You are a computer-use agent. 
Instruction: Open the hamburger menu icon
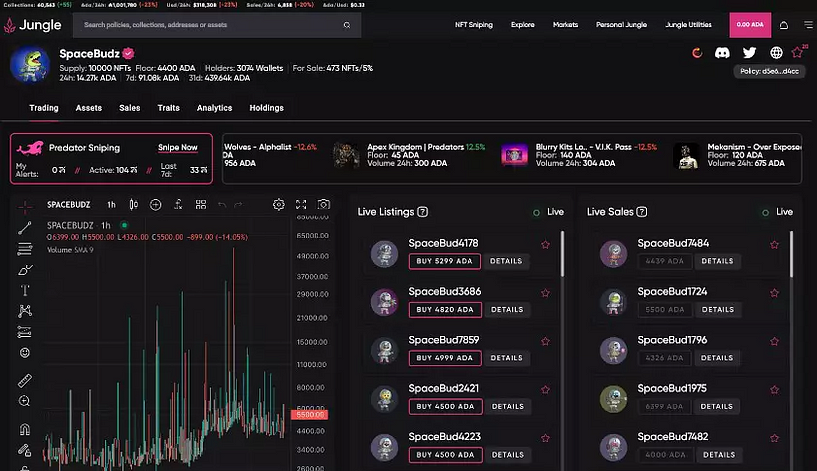click(808, 25)
